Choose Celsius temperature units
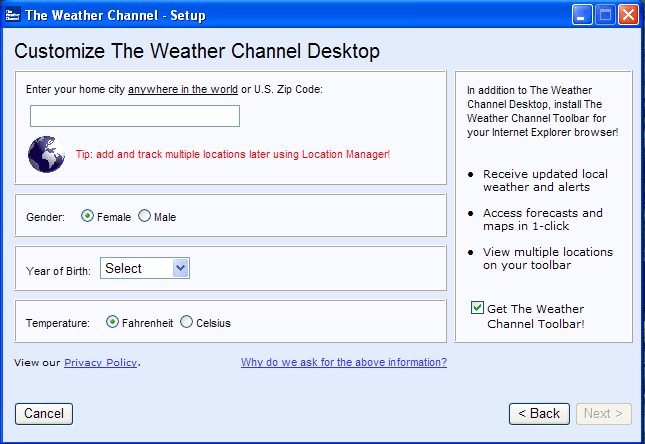645x444 pixels. pyautogui.click(x=186, y=322)
